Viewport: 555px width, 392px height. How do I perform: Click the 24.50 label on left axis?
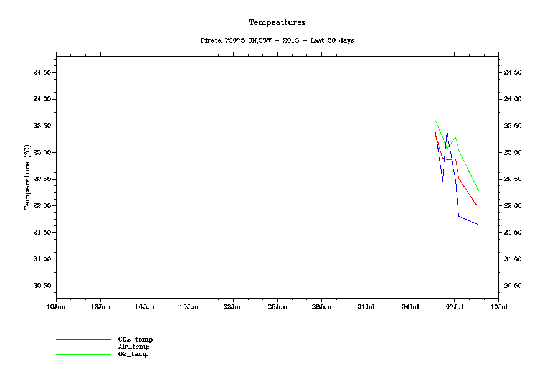(42, 73)
